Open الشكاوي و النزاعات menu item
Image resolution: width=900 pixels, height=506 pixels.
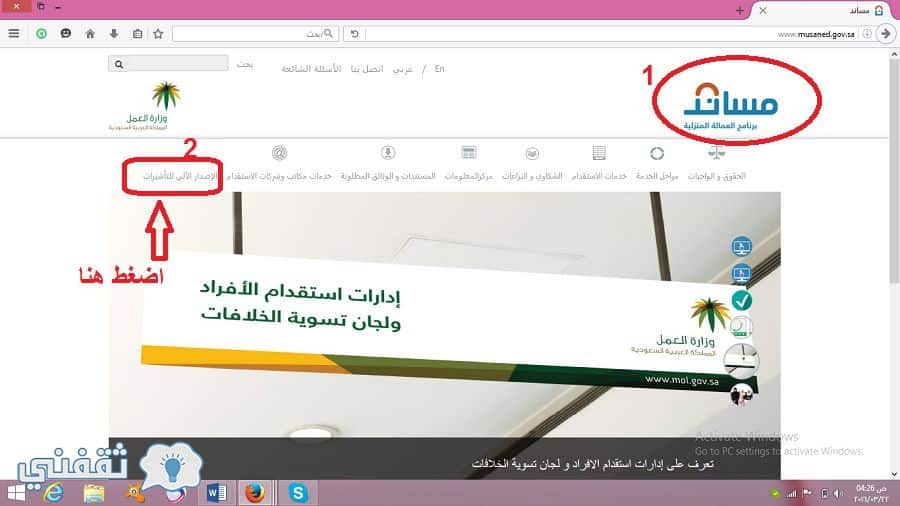pyautogui.click(x=532, y=176)
